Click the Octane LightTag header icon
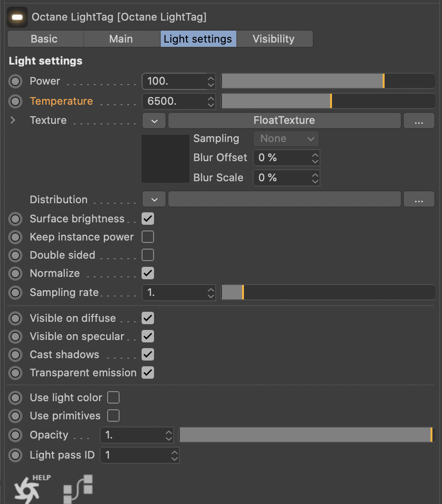 17,17
